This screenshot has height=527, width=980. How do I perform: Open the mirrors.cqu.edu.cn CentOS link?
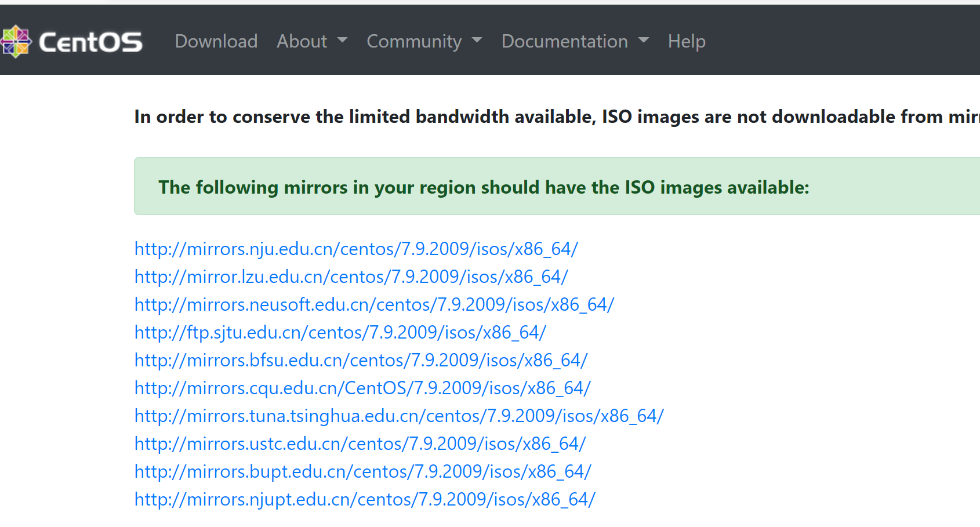coord(362,388)
